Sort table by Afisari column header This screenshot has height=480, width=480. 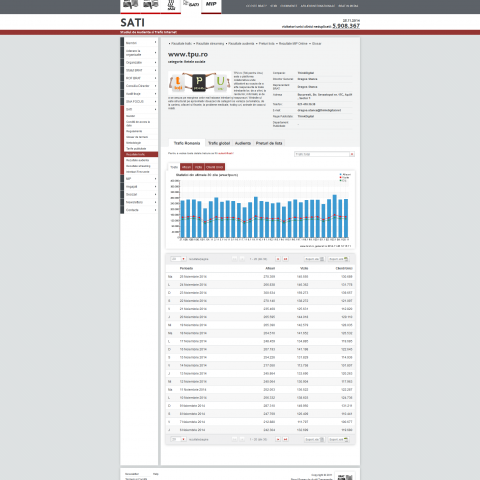tap(270, 268)
